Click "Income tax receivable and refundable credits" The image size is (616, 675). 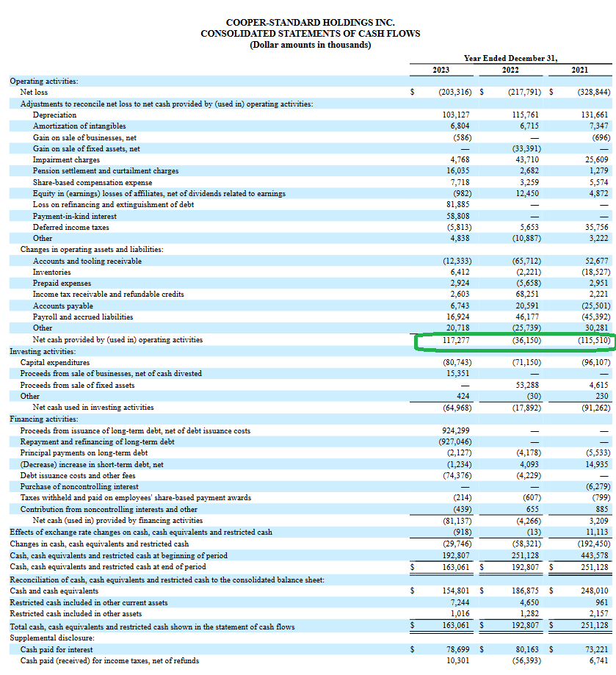[109, 294]
